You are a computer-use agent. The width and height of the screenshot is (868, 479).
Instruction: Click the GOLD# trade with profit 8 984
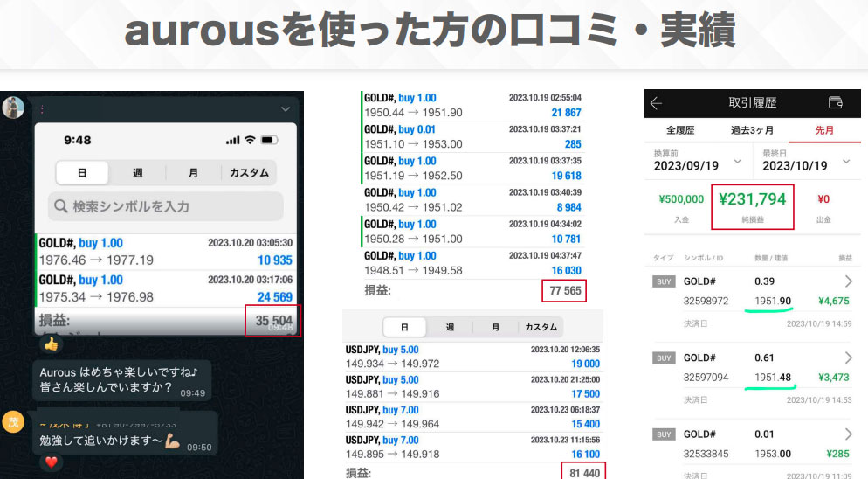(x=472, y=200)
